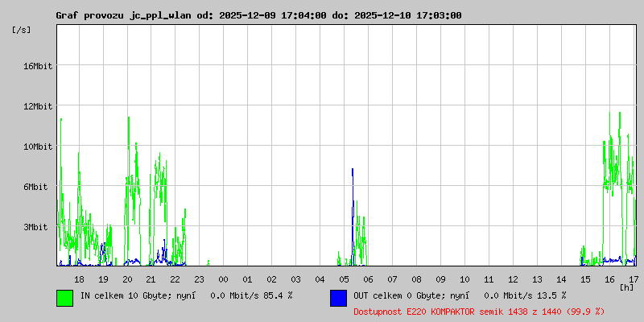Click the '16Mbit' y-axis label
The height and width of the screenshot is (322, 644).
(39, 66)
